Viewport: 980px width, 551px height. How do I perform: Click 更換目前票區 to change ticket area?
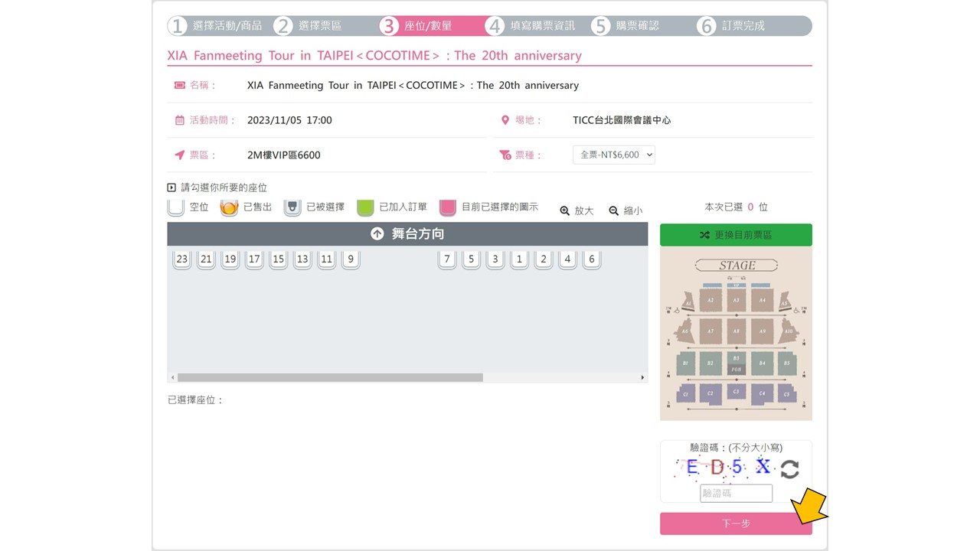pyautogui.click(x=735, y=235)
